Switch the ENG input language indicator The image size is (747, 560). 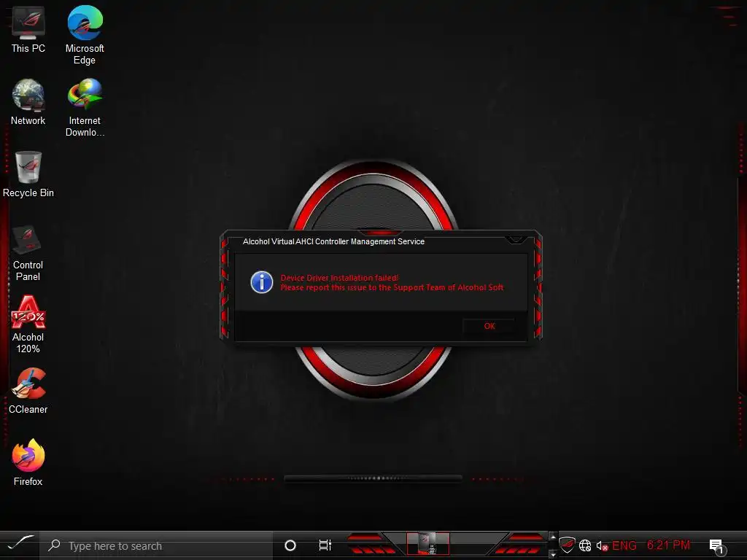[624, 545]
